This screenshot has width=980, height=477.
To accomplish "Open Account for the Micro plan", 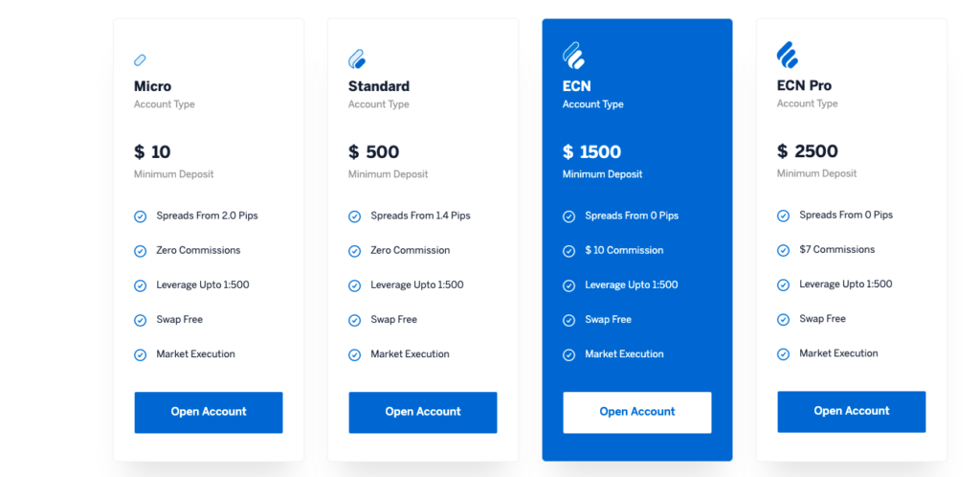I will (209, 412).
